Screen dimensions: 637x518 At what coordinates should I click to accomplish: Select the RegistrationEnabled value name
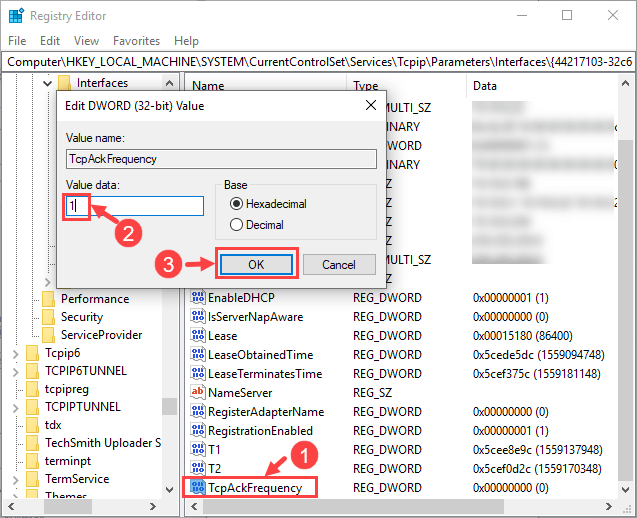tap(260, 430)
